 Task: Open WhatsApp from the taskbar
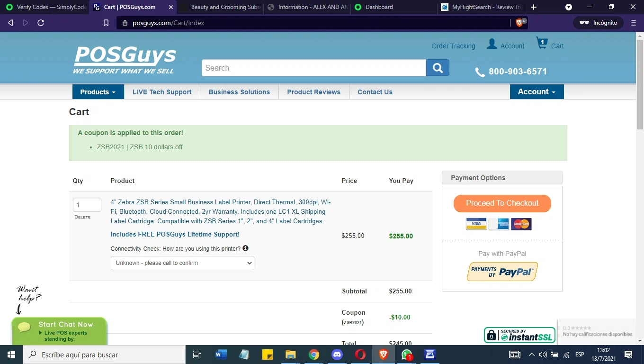407,355
